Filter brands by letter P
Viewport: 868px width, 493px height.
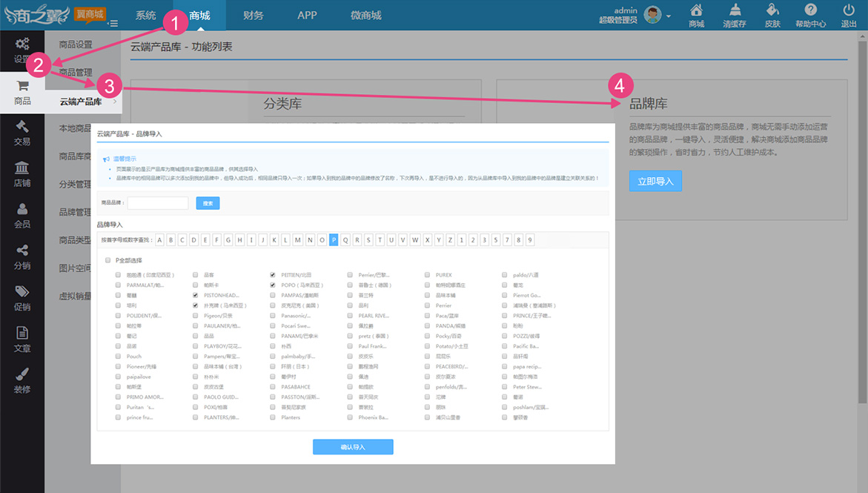click(x=334, y=240)
